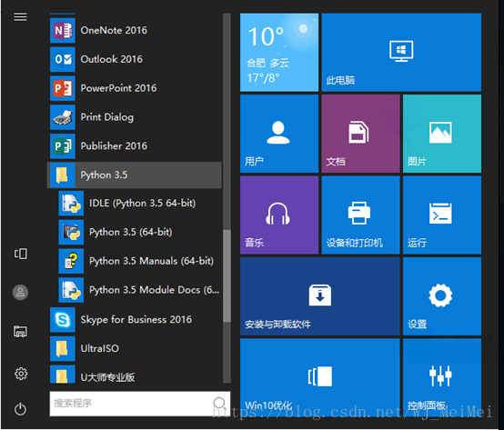The image size is (504, 430).
Task: Launch Python 3.5 (64-bit) interpreter icon
Action: tap(71, 232)
